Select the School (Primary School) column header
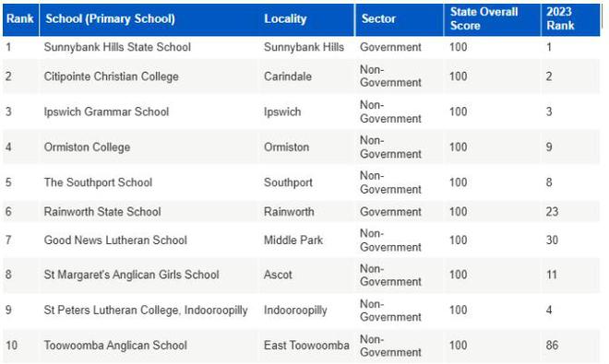Image resolution: width=609 pixels, height=364 pixels. pyautogui.click(x=111, y=18)
